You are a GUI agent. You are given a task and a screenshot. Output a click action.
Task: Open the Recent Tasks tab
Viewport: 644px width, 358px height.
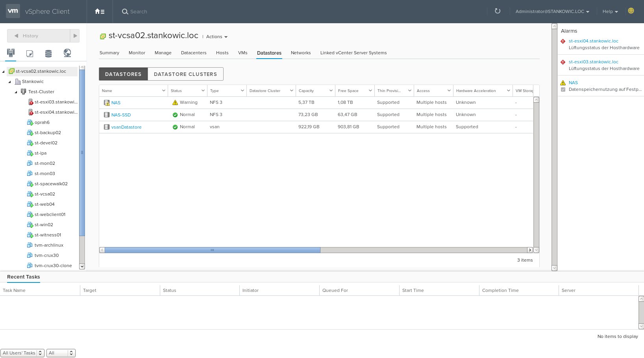click(24, 277)
